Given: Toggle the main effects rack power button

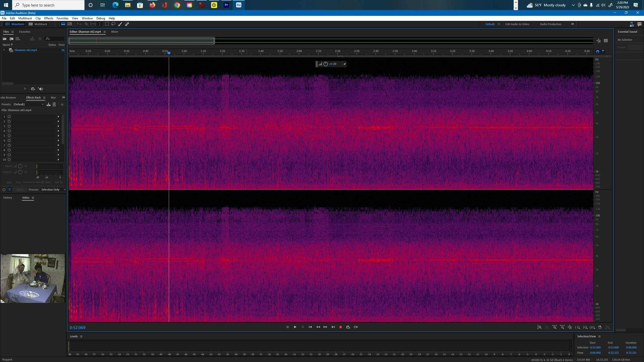Looking at the screenshot, I should pos(4,190).
